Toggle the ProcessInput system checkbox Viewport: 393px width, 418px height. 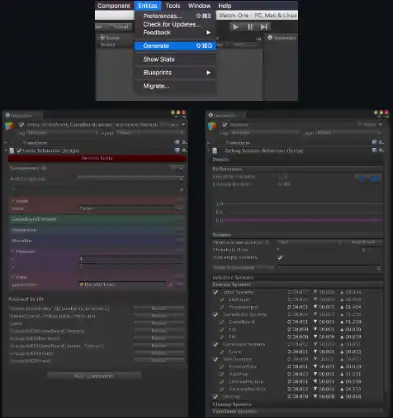[x=222, y=307]
